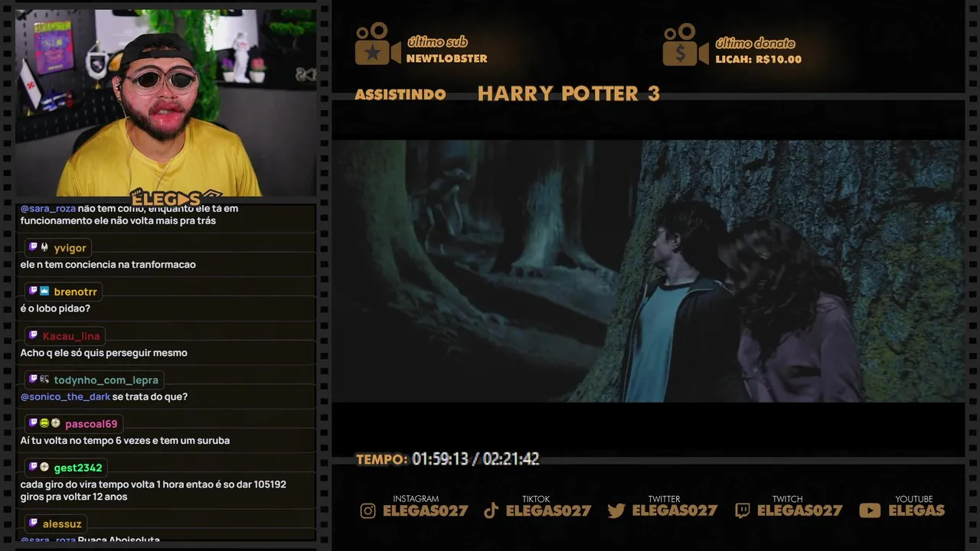The image size is (980, 551).
Task: Select username todynho_com_lepra in chat
Action: click(x=106, y=380)
